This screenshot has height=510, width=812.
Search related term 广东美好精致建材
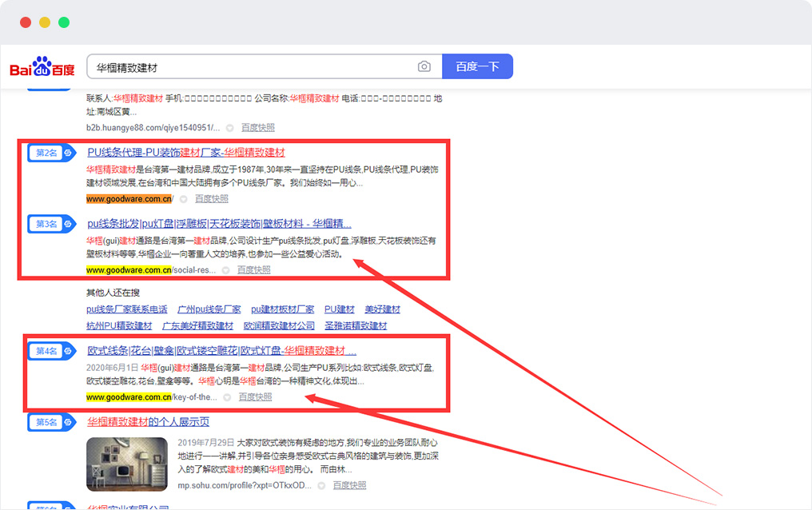coord(198,325)
